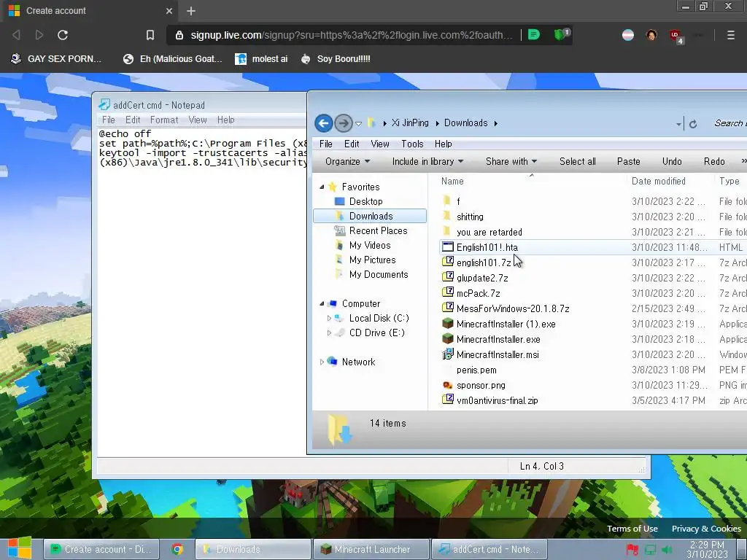The image size is (747, 560).
Task: Click the signup.live.com address bar
Action: [352, 35]
